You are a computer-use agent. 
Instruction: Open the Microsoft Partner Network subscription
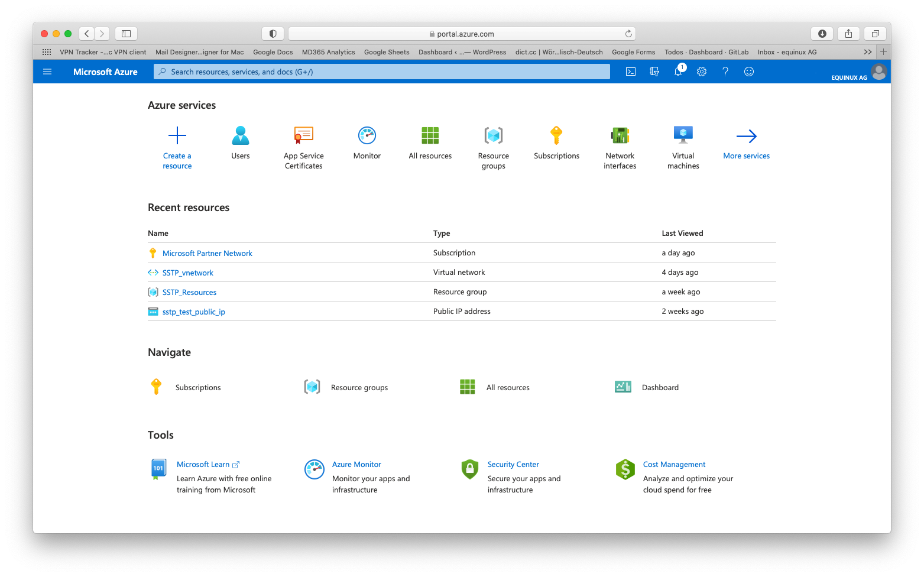coord(207,253)
